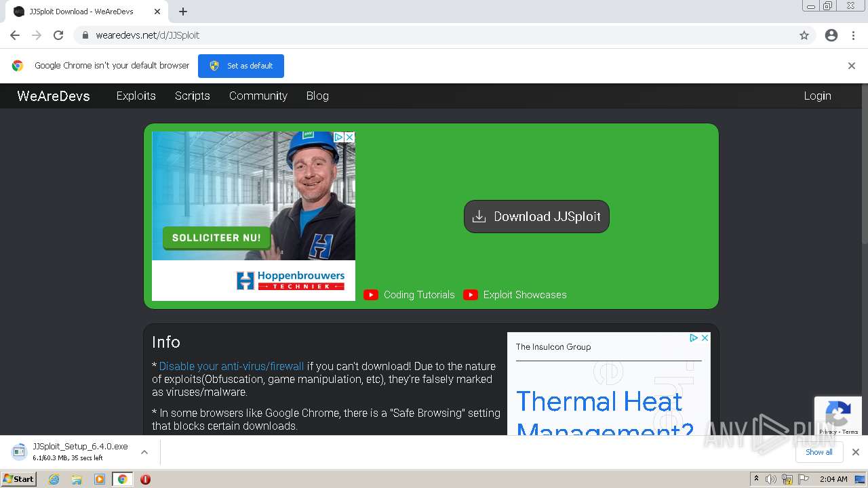Open Disable your anti-virus/firewall link
868x488 pixels.
pyautogui.click(x=231, y=366)
